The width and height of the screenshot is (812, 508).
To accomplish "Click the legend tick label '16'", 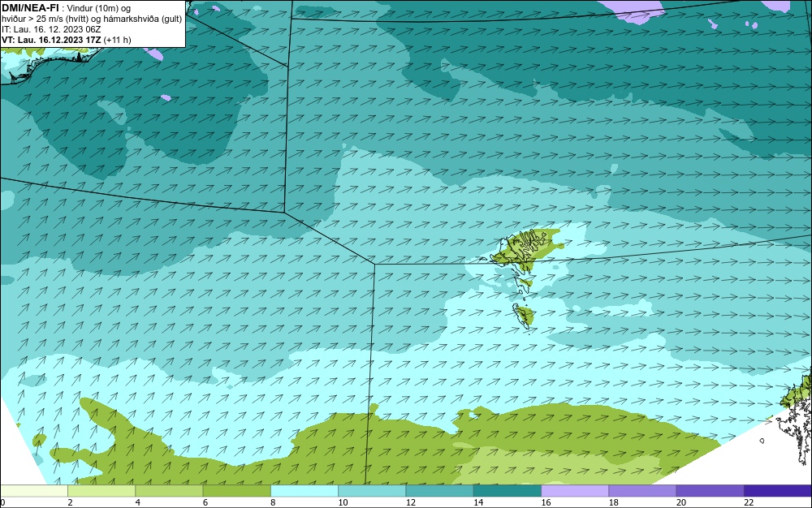I will tap(546, 502).
